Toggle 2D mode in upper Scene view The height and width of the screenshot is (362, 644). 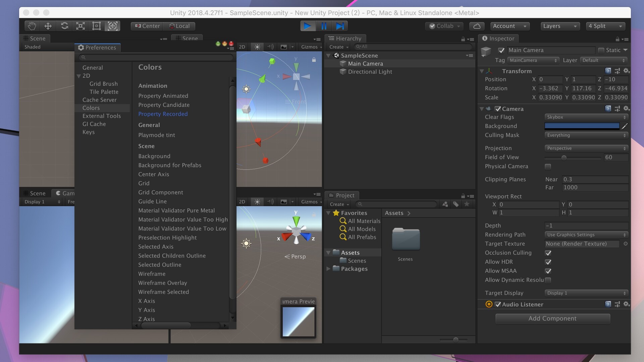pos(242,47)
